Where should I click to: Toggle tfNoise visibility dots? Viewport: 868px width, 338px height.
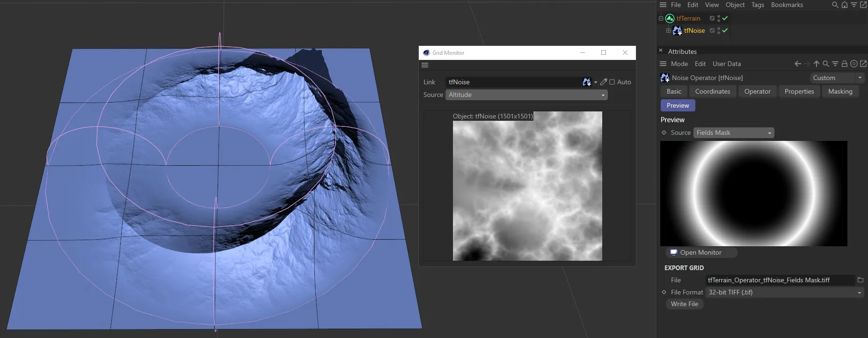(719, 30)
